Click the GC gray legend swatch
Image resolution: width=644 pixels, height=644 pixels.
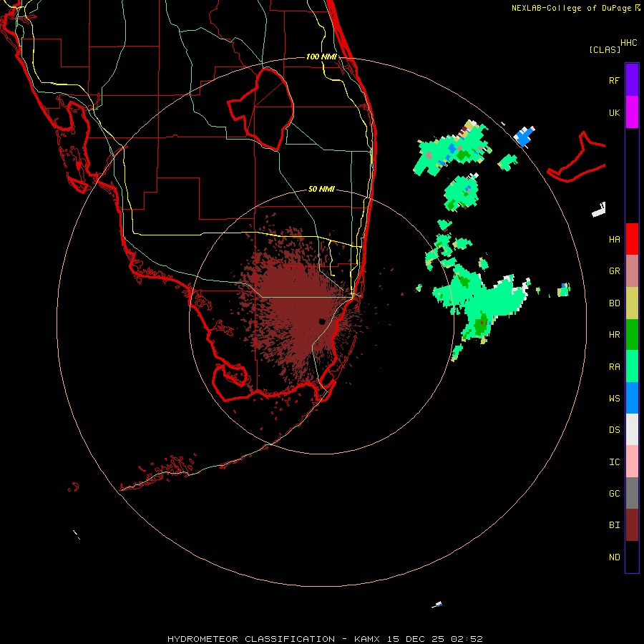[632, 493]
